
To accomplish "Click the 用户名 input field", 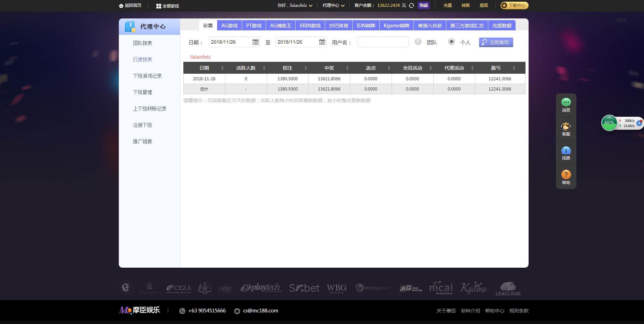I will click(x=383, y=42).
